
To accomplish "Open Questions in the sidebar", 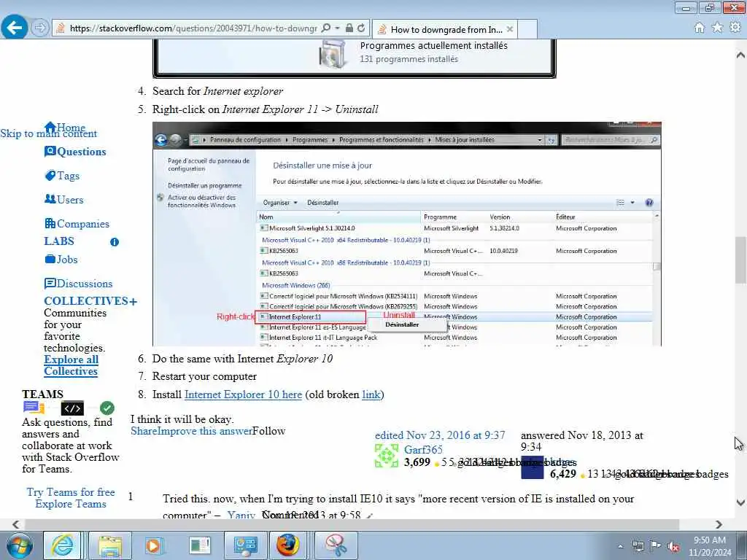I will coord(75,152).
